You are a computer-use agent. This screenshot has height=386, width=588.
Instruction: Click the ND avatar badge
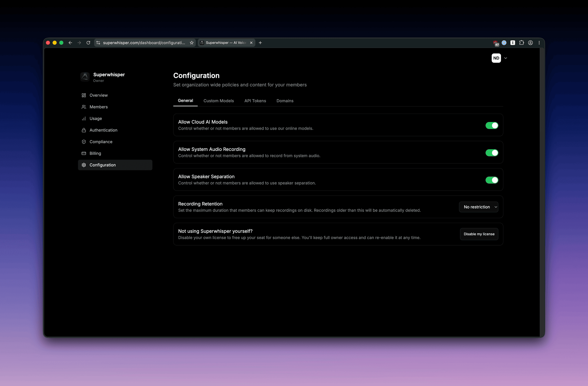point(496,58)
